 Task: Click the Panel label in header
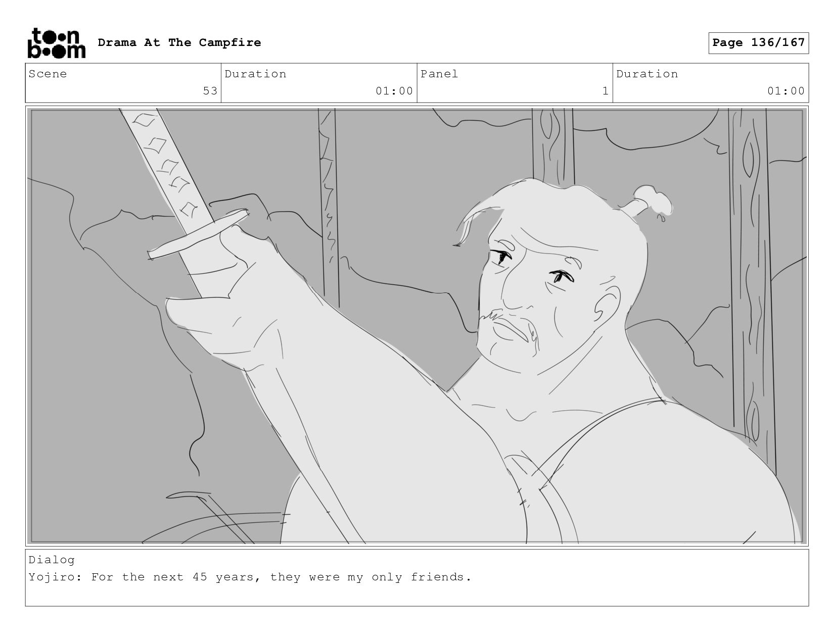click(439, 74)
